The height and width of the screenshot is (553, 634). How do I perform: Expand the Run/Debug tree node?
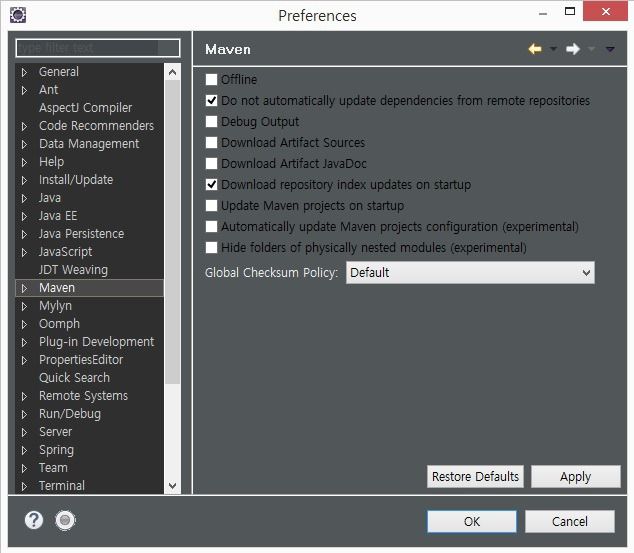pyautogui.click(x=24, y=414)
